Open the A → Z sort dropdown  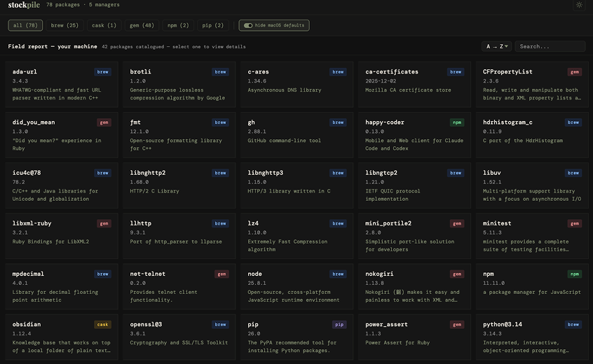coord(497,47)
